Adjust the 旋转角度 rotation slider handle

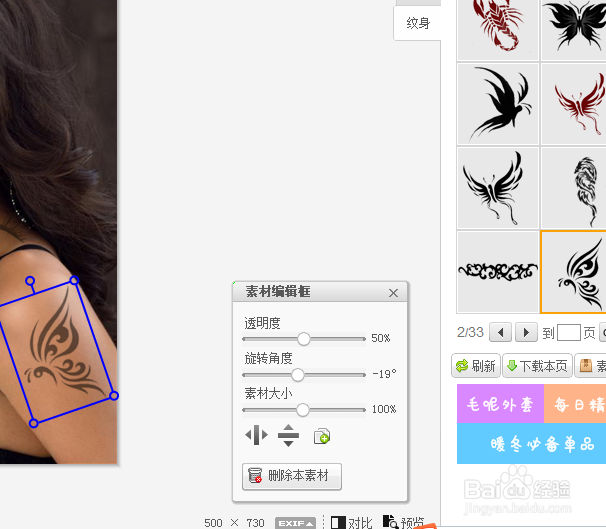298,374
